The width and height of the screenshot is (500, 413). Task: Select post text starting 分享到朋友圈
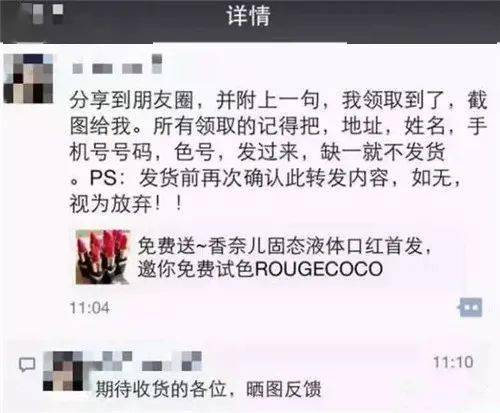coord(278,152)
